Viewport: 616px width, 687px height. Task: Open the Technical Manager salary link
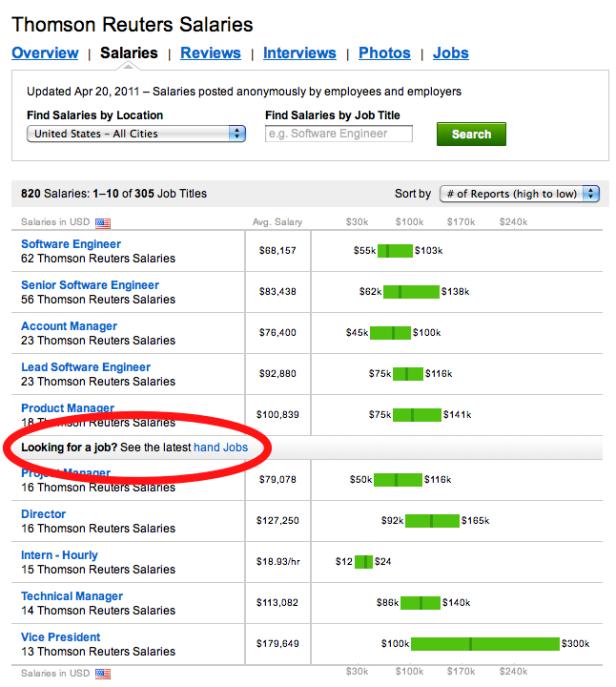72,596
